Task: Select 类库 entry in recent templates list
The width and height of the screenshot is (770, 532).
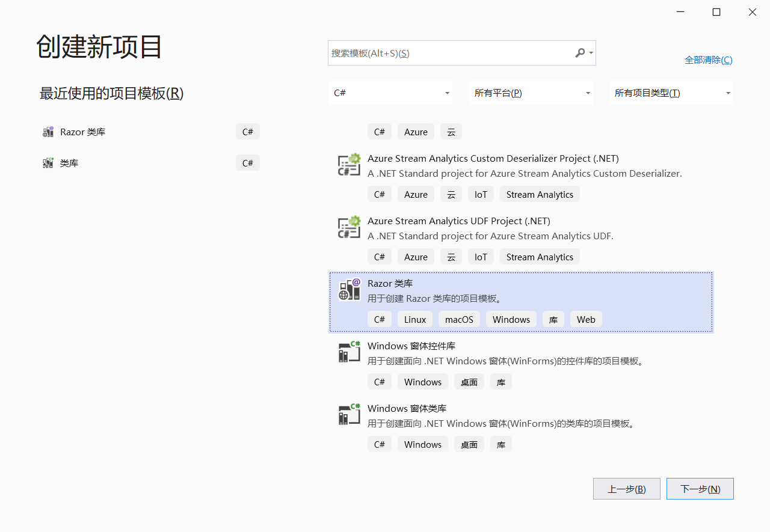Action: point(69,164)
